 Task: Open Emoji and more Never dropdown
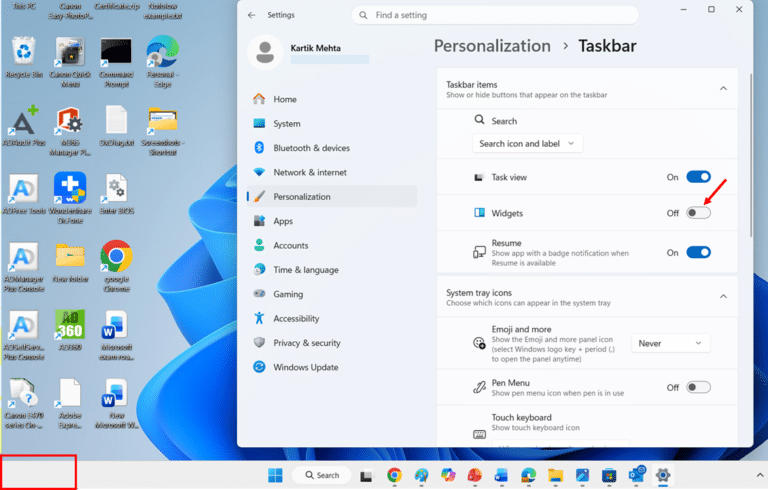tap(671, 343)
